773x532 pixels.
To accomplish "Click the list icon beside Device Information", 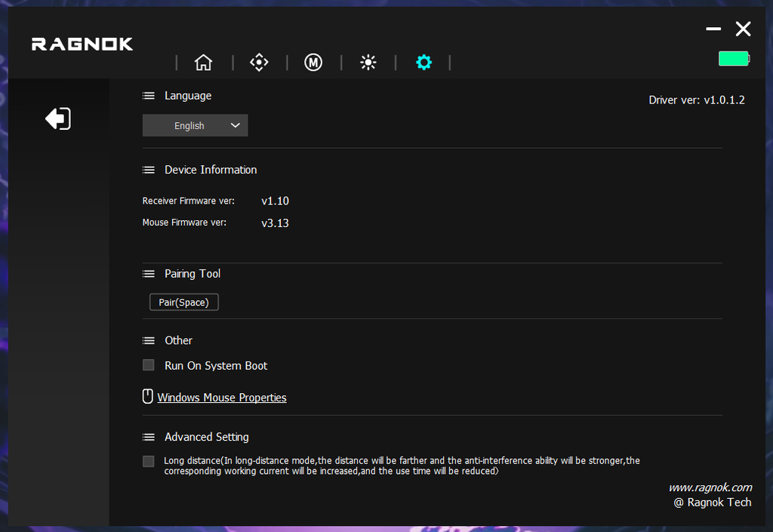I will 149,170.
